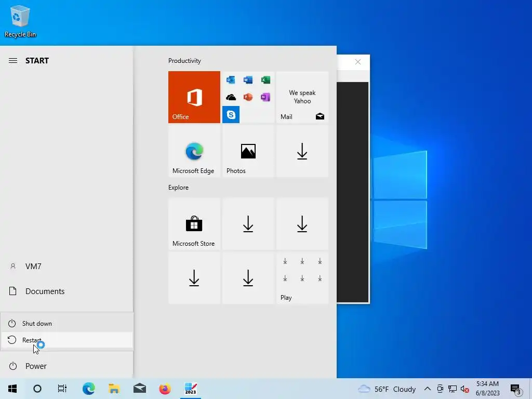Launch Edge from the taskbar
The image size is (532, 399).
point(88,389)
